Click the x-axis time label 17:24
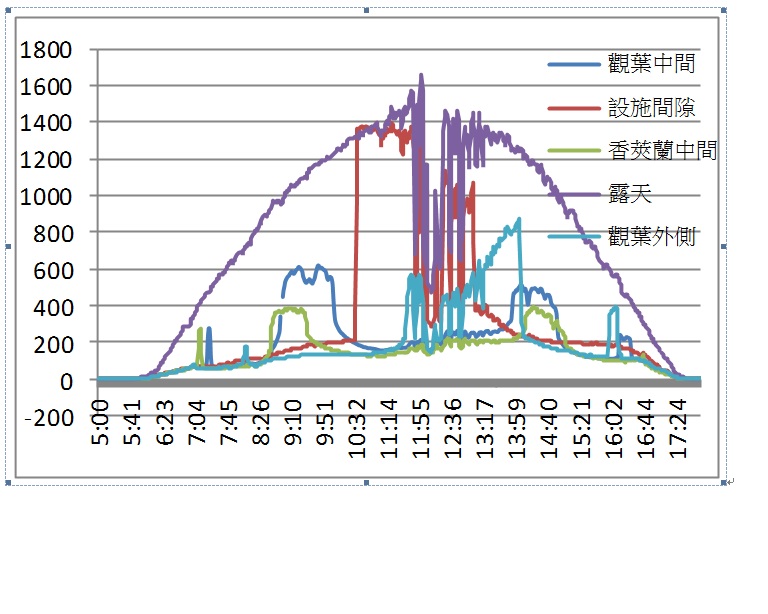The width and height of the screenshot is (768, 614). point(678,428)
